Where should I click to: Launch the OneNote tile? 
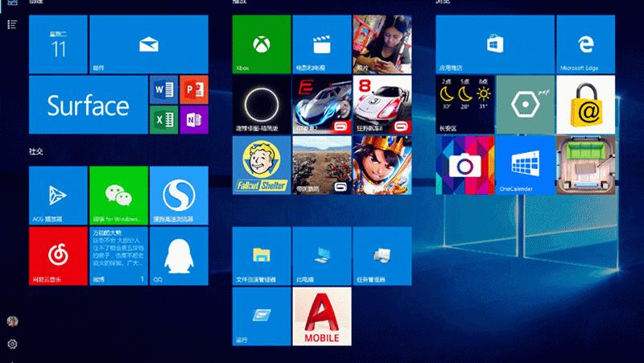(194, 120)
